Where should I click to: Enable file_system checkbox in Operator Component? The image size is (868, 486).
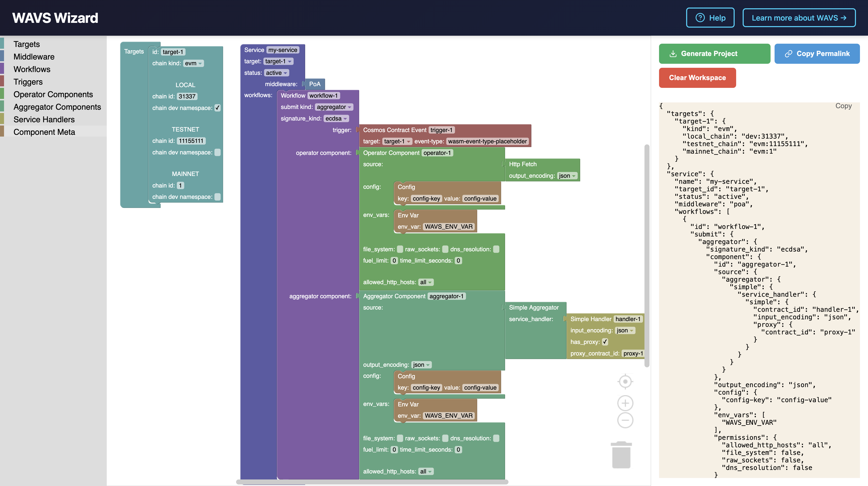tap(400, 249)
